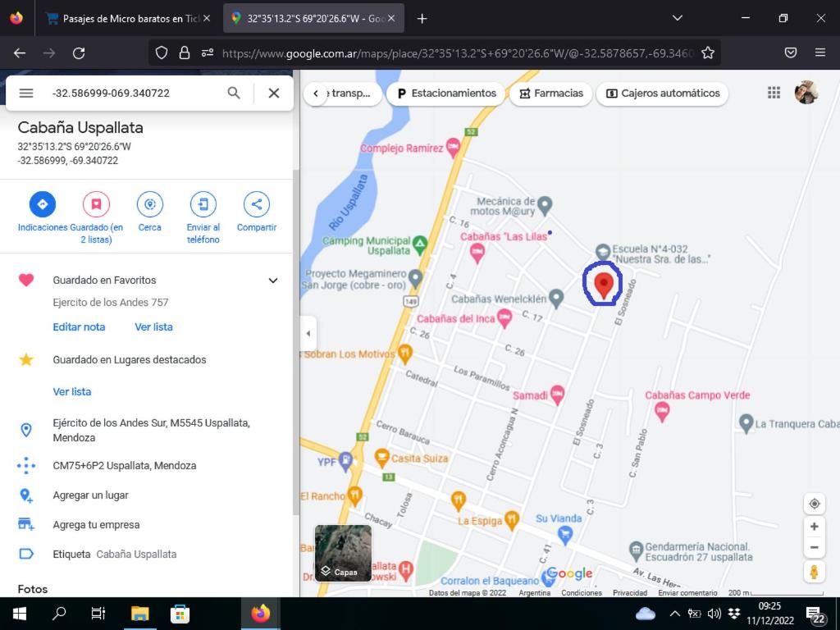Viewport: 840px width, 630px height.
Task: Collapse the side panel arrow
Action: coord(308,333)
